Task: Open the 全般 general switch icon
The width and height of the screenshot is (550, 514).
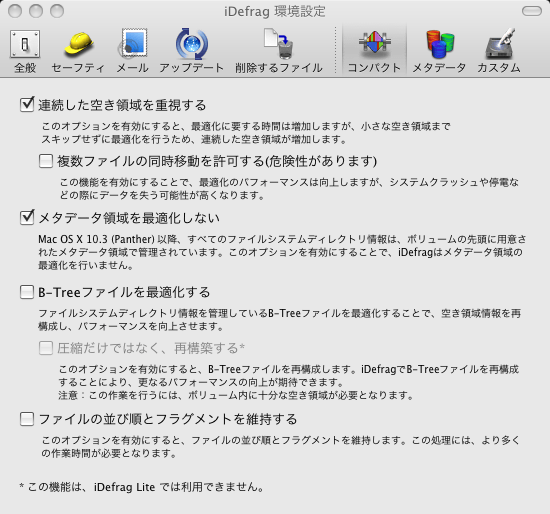Action: (25, 44)
